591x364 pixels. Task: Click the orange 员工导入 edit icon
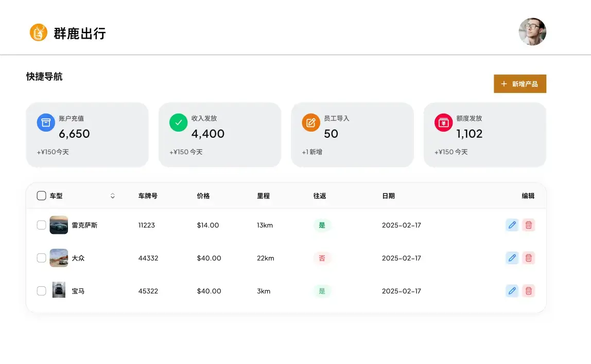pyautogui.click(x=311, y=123)
